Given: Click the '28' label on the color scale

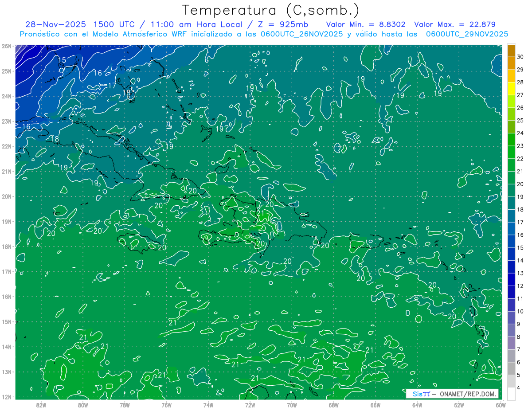Looking at the screenshot, I should point(520,82).
